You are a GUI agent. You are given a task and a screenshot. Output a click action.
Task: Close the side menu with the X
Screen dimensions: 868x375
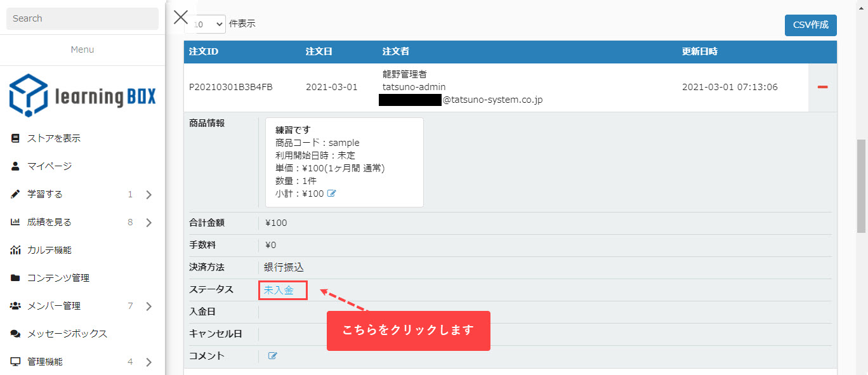coord(181,17)
